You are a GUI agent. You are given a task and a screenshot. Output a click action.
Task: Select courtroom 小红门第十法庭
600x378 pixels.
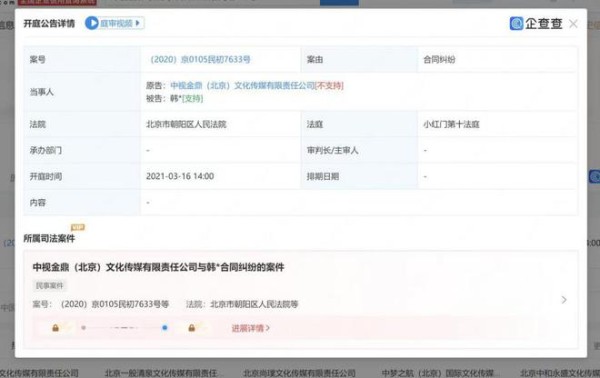tap(451, 124)
